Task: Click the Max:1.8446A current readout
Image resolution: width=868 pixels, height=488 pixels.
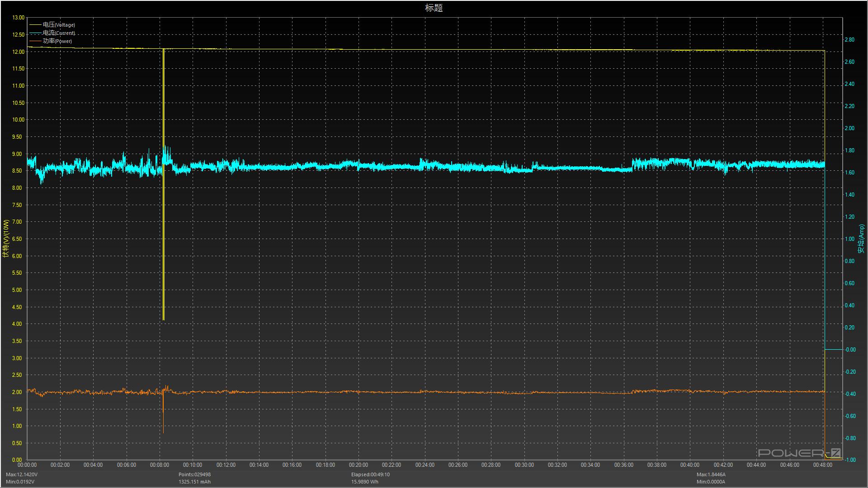Action: pyautogui.click(x=711, y=474)
